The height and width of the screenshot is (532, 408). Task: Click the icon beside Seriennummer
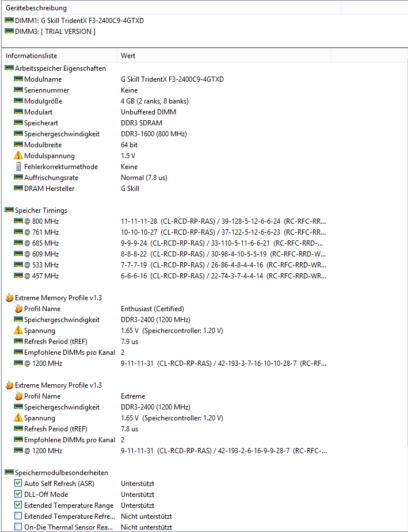tap(18, 90)
